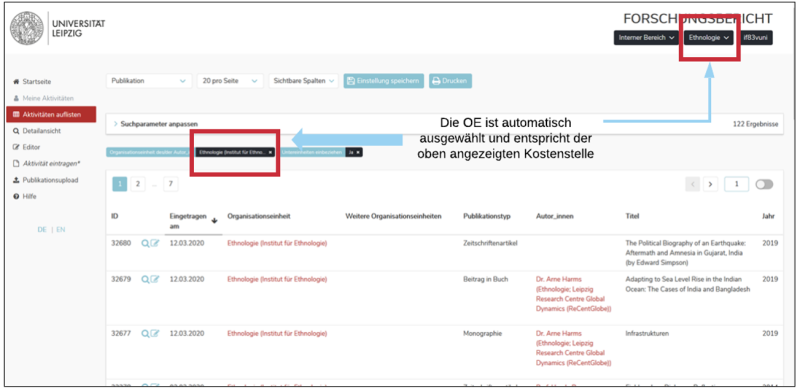Choose Aktivität eintragen in sidebar
Screen dimensions: 800x391
tap(47, 164)
